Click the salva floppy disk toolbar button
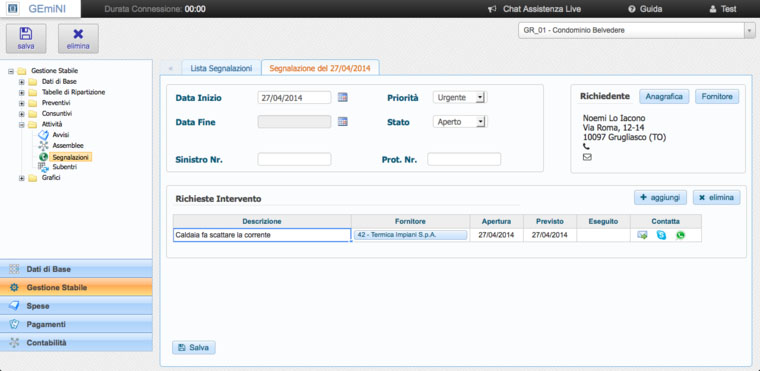This screenshot has width=760, height=371. click(x=26, y=38)
